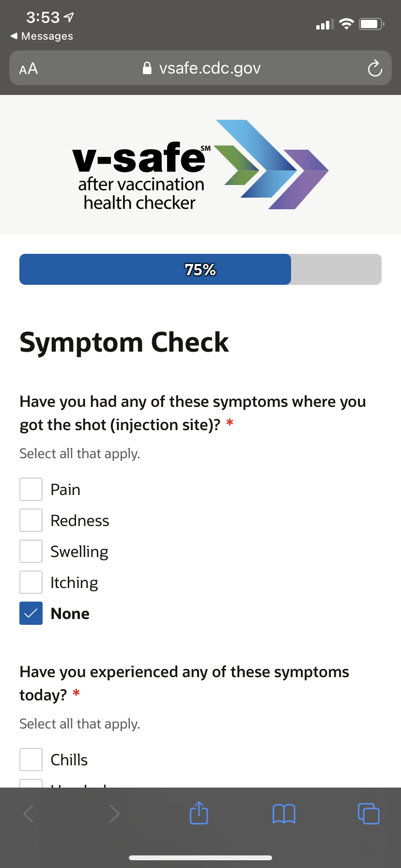Tap the back navigation arrow
The image size is (401, 868).
28,814
